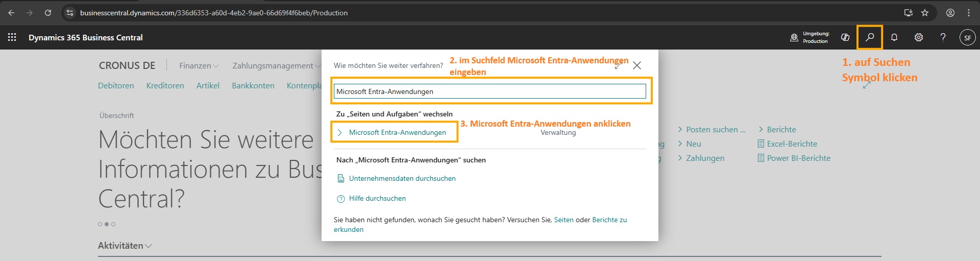Click the Excel-Berichte report icon

click(x=761, y=144)
